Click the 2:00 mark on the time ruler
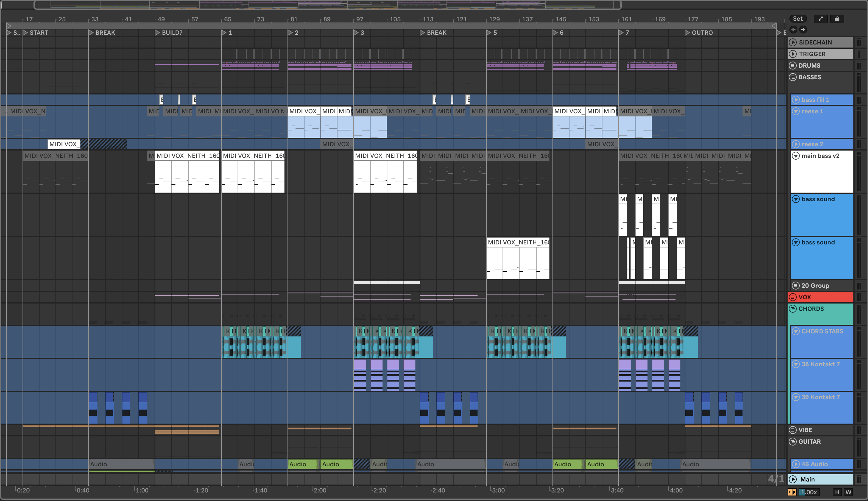Image resolution: width=868 pixels, height=501 pixels. click(320, 490)
